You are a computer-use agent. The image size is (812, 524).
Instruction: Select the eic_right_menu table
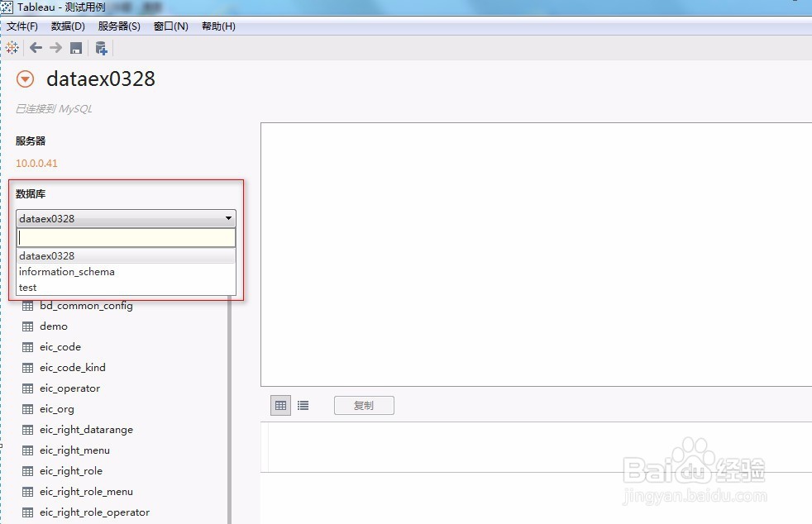point(74,450)
